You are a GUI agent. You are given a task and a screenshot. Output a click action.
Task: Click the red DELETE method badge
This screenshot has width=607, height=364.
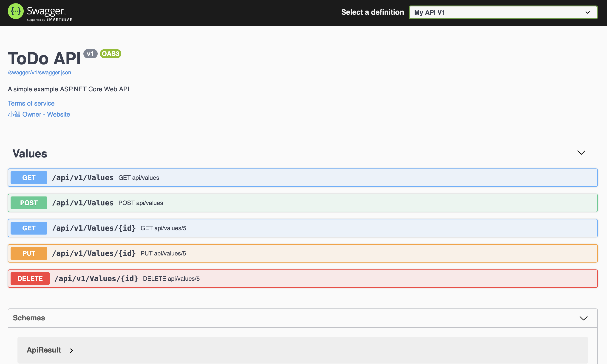click(30, 279)
